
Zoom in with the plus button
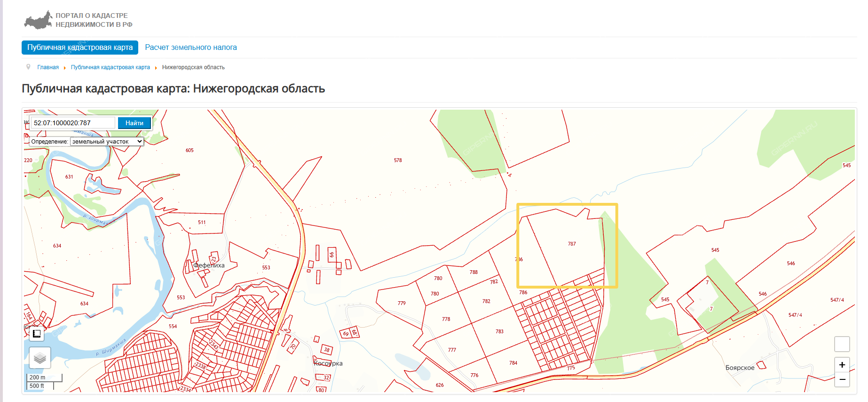click(842, 365)
